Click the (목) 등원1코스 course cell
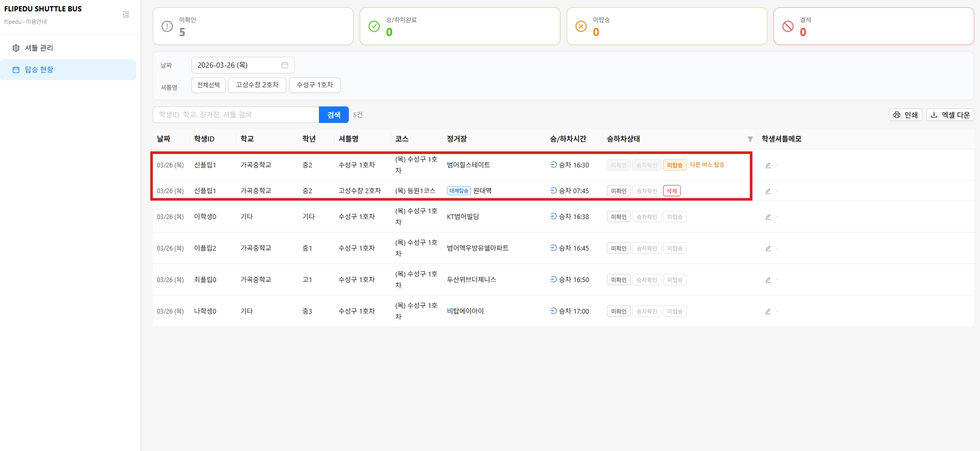 pos(415,191)
